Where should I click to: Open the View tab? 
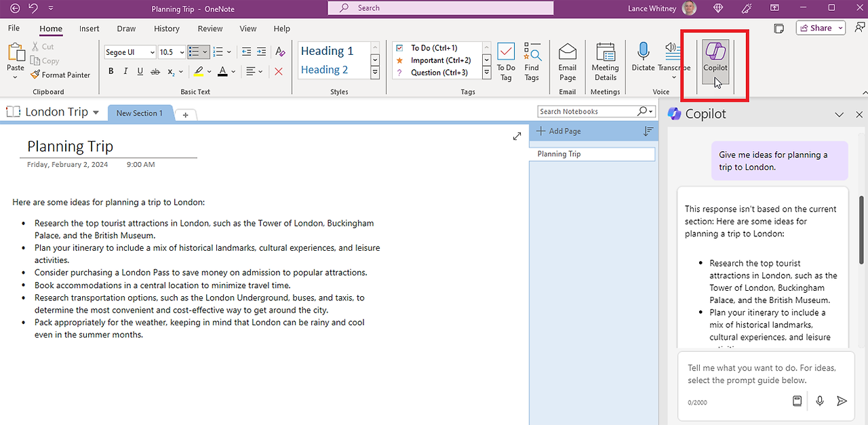pyautogui.click(x=248, y=28)
